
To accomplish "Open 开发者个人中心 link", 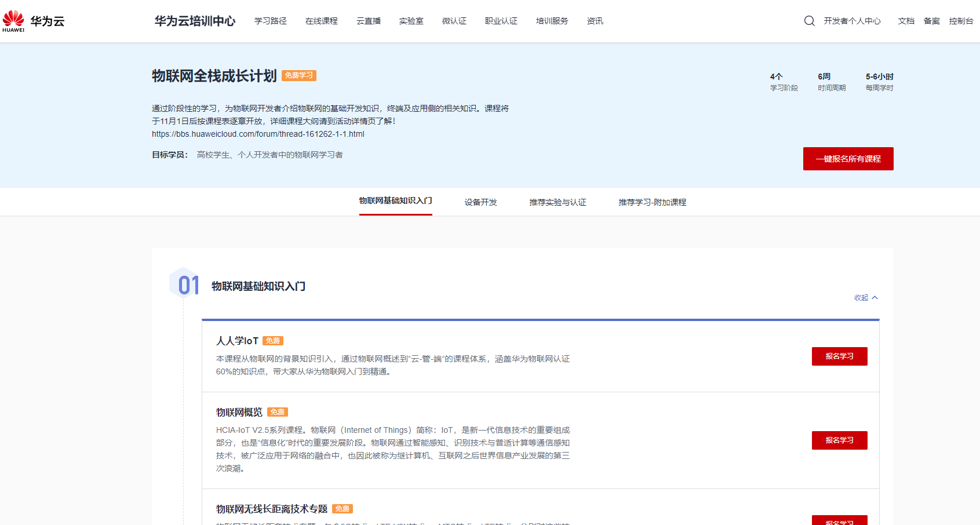I will click(x=852, y=20).
